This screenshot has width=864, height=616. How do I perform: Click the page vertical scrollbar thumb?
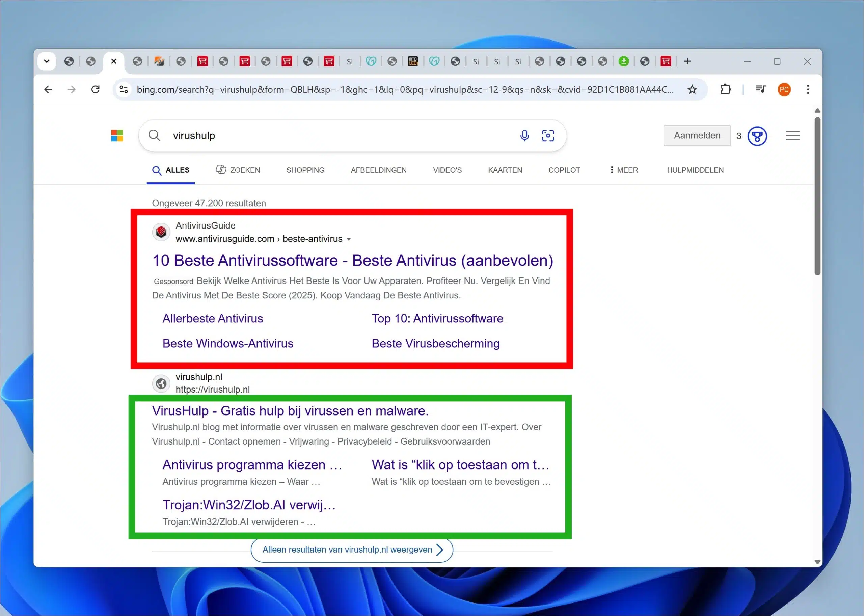pos(817,196)
